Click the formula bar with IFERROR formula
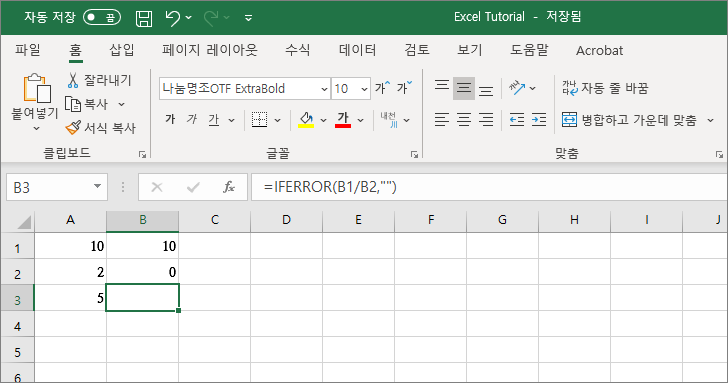Image resolution: width=728 pixels, height=383 pixels. [490, 187]
